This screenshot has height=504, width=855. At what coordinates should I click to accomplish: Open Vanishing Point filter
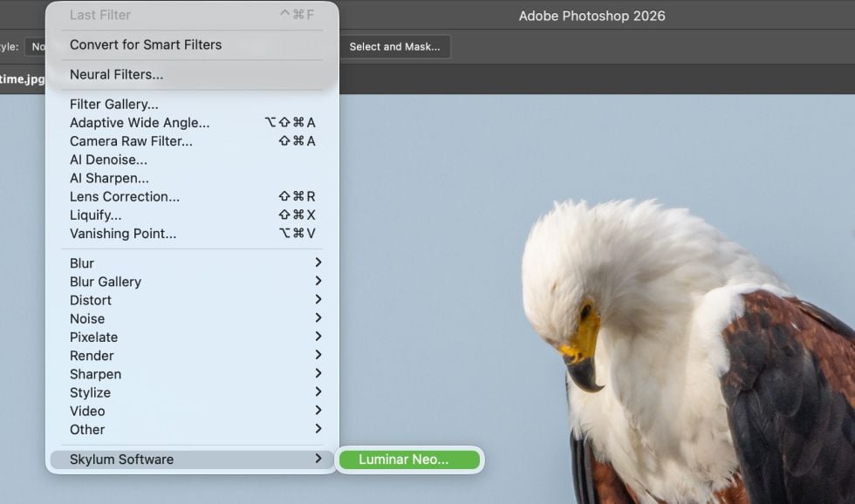(x=192, y=234)
